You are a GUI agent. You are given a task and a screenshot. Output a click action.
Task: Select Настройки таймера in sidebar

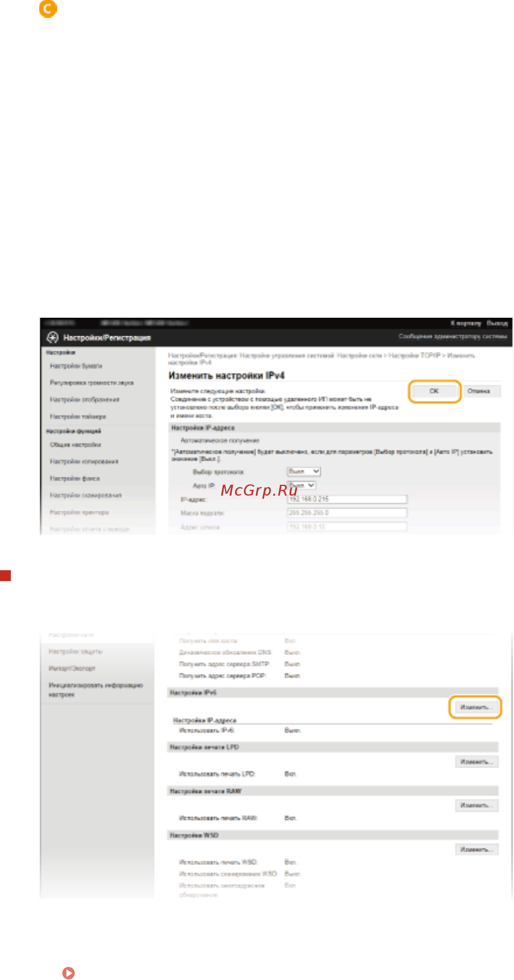(x=78, y=416)
